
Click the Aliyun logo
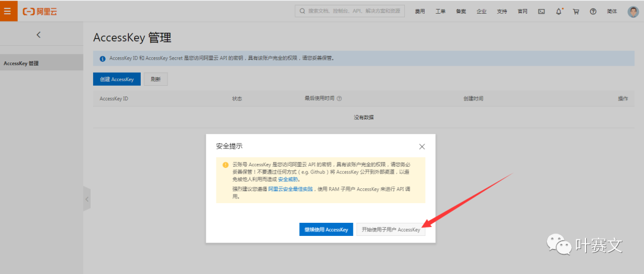(39, 11)
